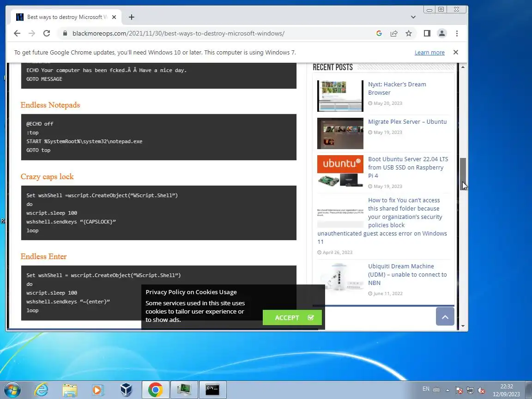Accept the cookies policy
Image resolution: width=532 pixels, height=399 pixels.
[x=292, y=318]
